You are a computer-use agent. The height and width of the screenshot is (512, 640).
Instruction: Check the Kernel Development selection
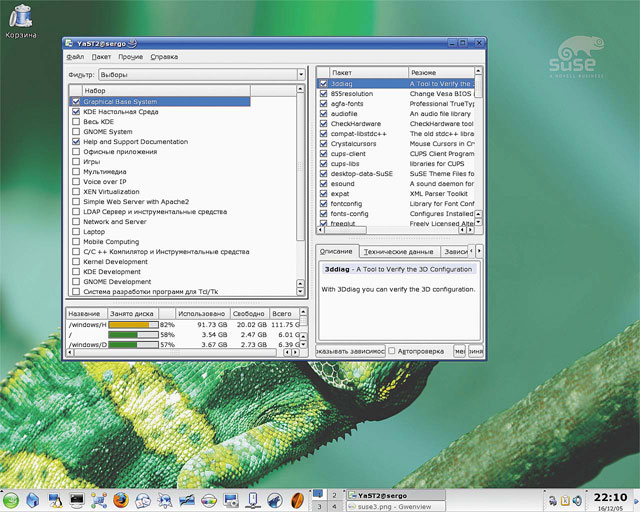tap(76, 261)
